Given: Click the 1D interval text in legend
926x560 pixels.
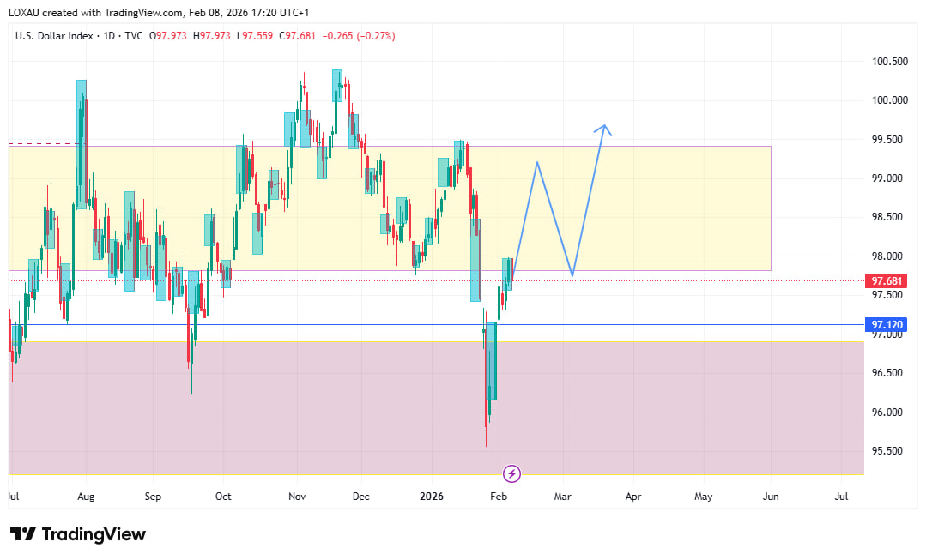Looking at the screenshot, I should (x=108, y=35).
